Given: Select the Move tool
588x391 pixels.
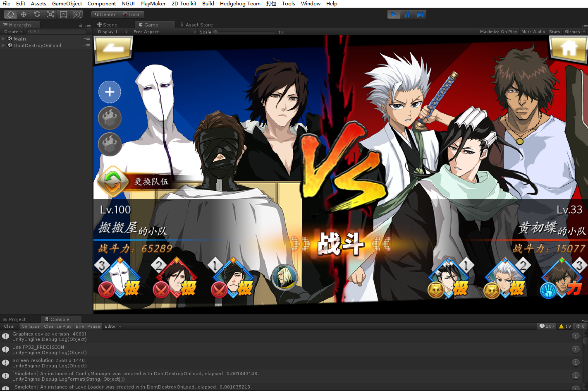Looking at the screenshot, I should pos(24,14).
